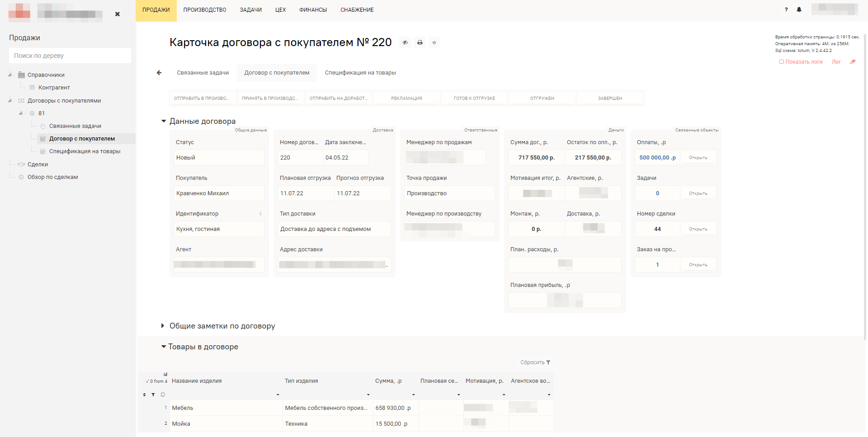Collapse the 81 tree node
The height and width of the screenshot is (437, 868).
(x=21, y=113)
